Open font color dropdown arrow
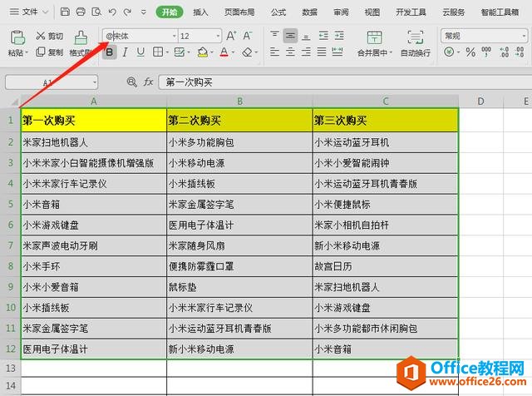Screen dimensions: 532x396 (x=233, y=52)
